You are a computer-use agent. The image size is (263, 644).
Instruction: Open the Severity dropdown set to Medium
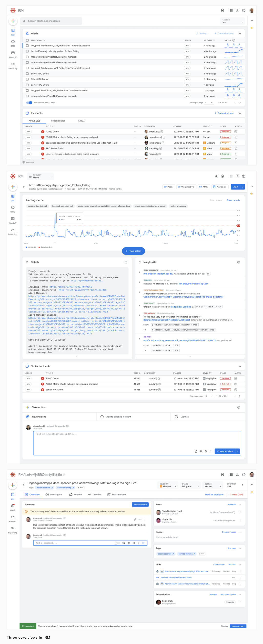pos(168,485)
